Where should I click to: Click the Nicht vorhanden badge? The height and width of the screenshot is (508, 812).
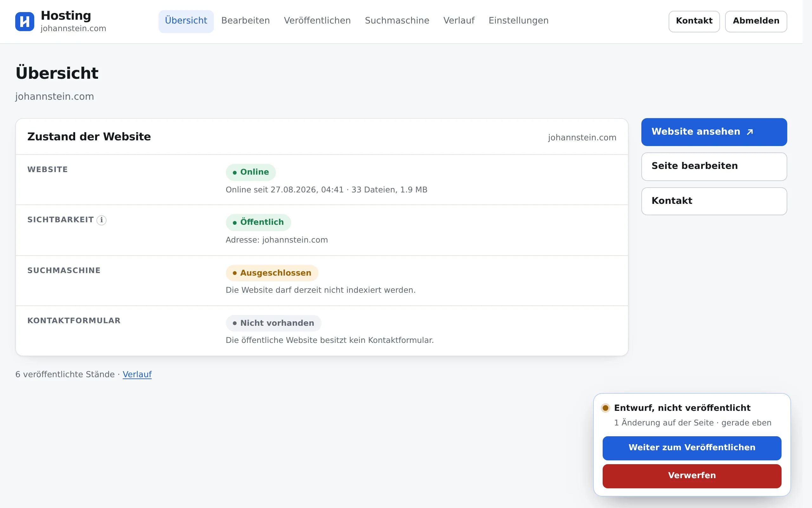273,323
